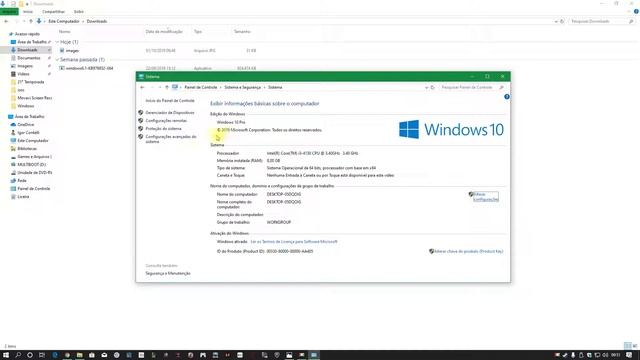Refresh the Sistema window
This screenshot has width=640, height=360.
click(433, 87)
